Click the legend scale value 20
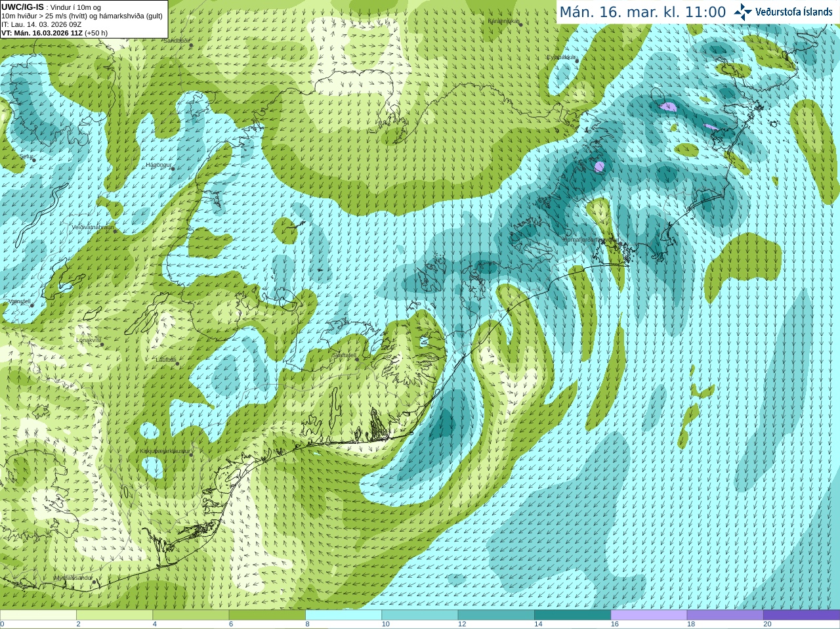Image resolution: width=840 pixels, height=629 pixels. click(768, 624)
